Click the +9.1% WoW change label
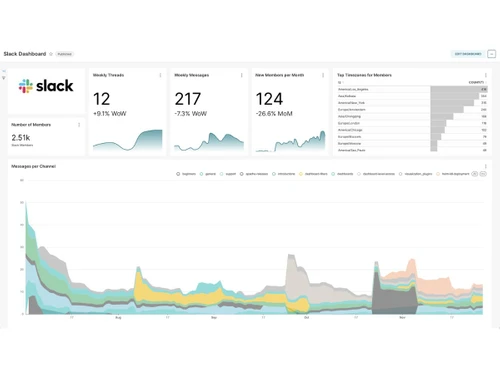 click(110, 114)
